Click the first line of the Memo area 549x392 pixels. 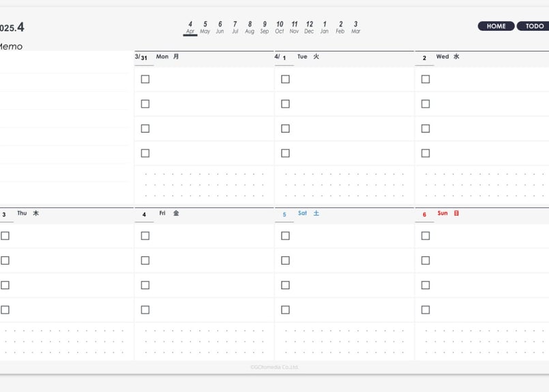63,63
